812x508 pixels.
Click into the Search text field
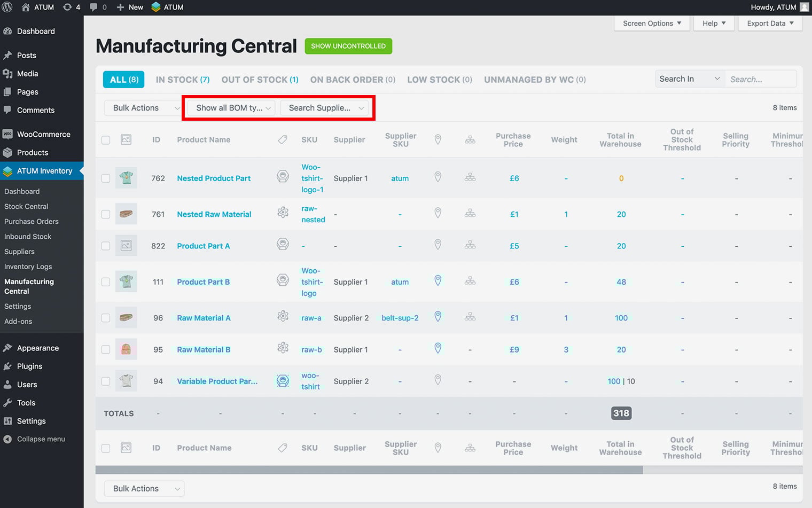(760, 79)
